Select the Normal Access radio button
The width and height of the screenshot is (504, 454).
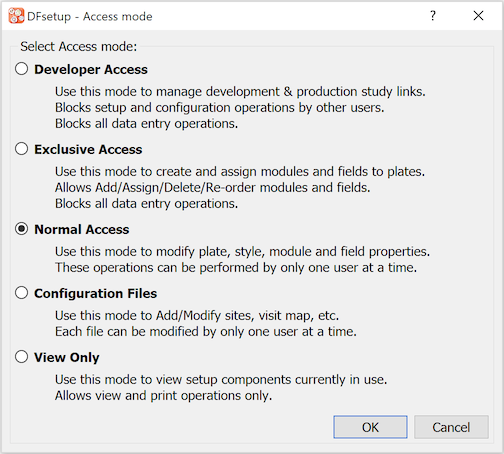[x=22, y=229]
